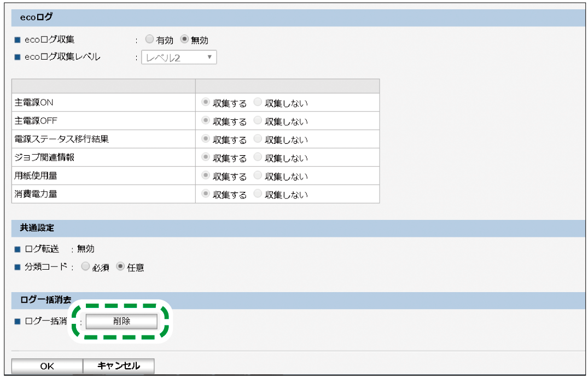Click the 削除 button for log deletion
The image size is (588, 378).
(x=121, y=321)
